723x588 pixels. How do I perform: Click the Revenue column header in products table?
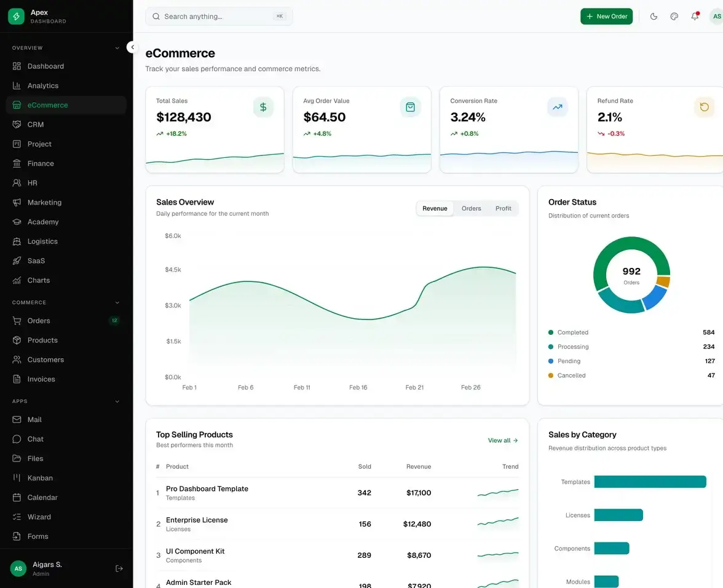[419, 467]
